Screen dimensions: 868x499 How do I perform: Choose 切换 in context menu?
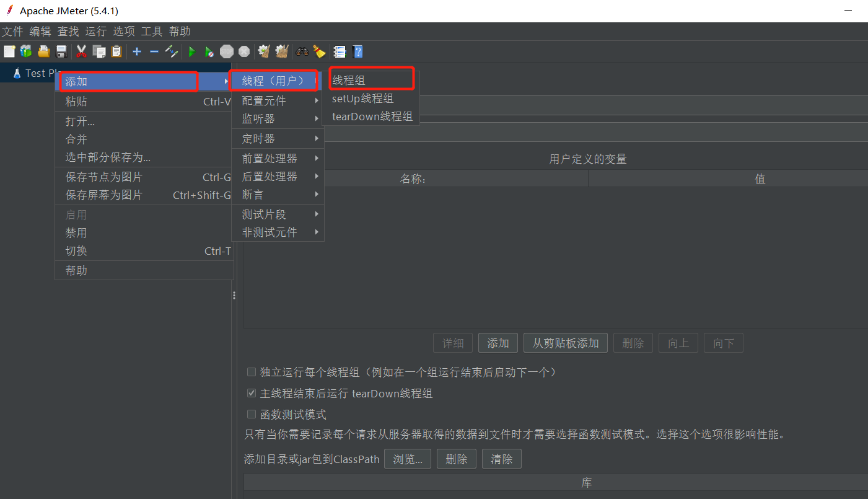[144, 251]
